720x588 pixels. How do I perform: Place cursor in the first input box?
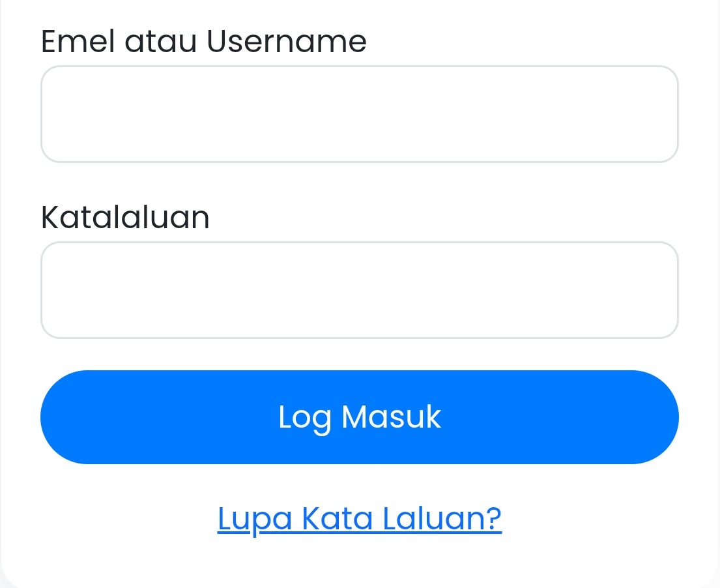click(x=359, y=114)
